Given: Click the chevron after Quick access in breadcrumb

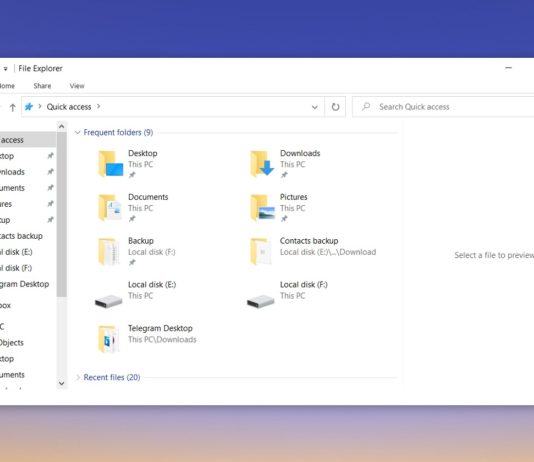Looking at the screenshot, I should [x=98, y=106].
